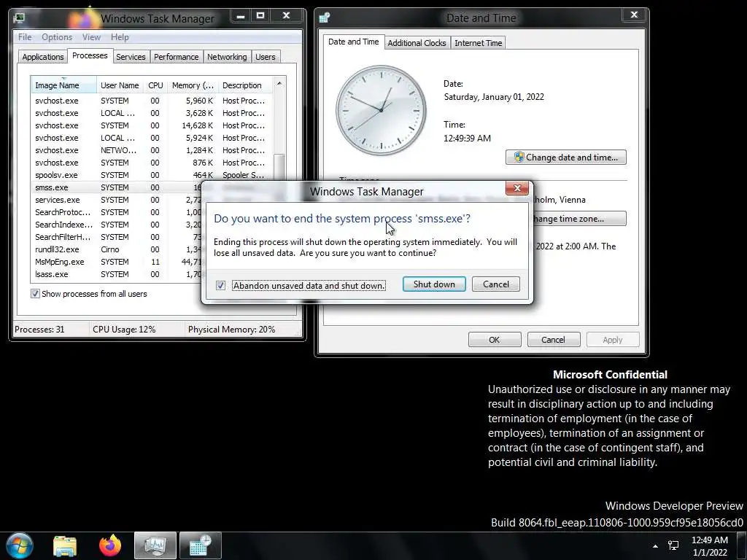The width and height of the screenshot is (747, 560).
Task: Select the Task Manager taskbar button
Action: [155, 545]
